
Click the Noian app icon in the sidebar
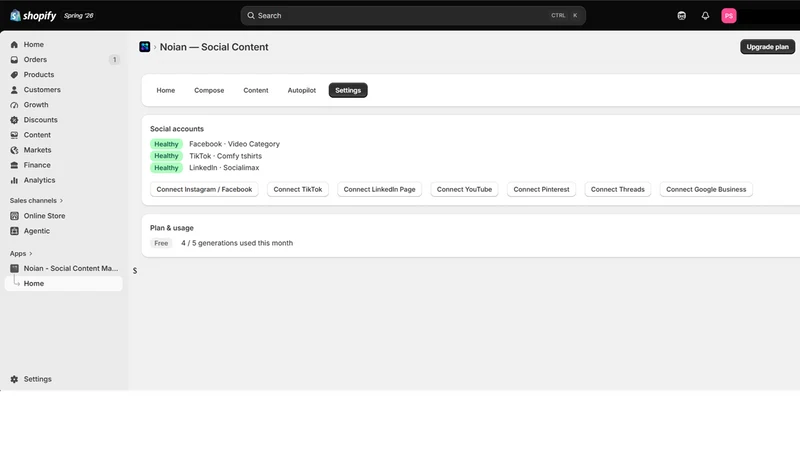[x=14, y=268]
